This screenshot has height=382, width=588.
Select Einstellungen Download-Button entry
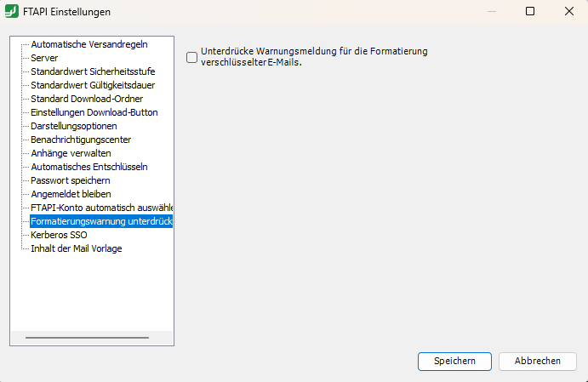tap(94, 112)
